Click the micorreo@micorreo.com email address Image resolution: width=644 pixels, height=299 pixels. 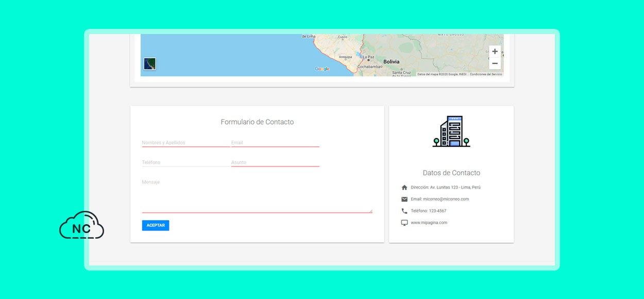(446, 200)
